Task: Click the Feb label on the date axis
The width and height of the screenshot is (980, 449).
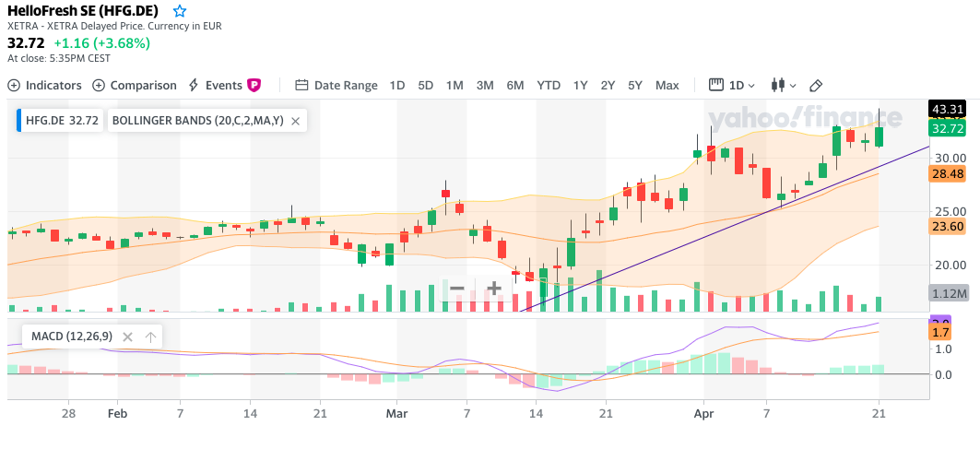Action: point(117,413)
